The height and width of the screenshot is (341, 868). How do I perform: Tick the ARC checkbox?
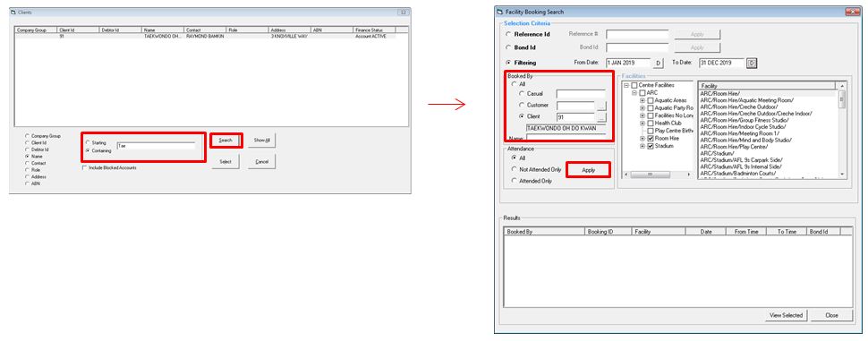pos(642,93)
